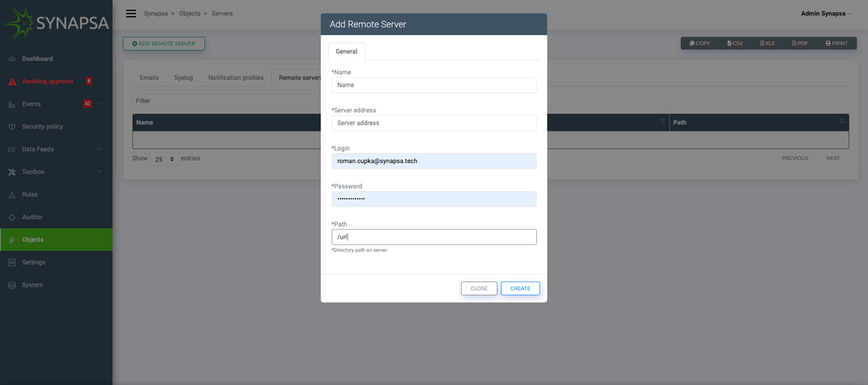Focus the Name input field

pos(434,85)
